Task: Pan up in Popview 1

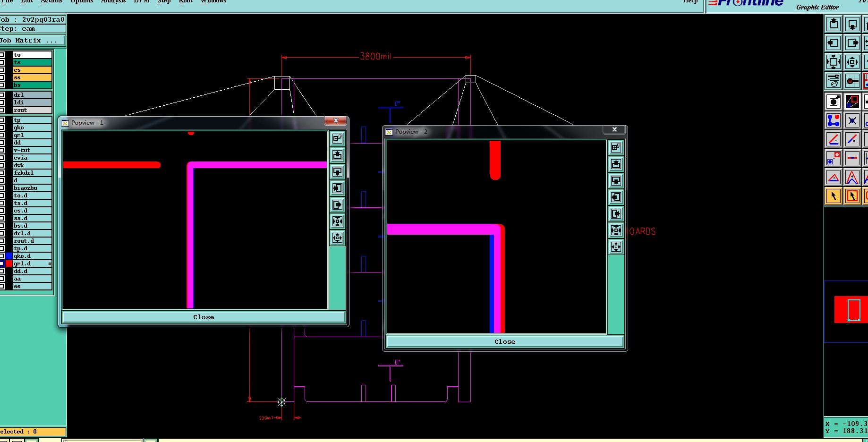Action: [x=337, y=155]
